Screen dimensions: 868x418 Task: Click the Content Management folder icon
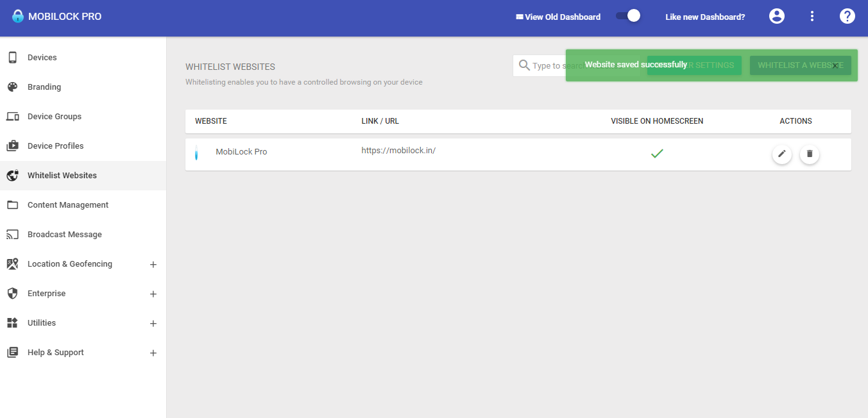[x=12, y=205]
